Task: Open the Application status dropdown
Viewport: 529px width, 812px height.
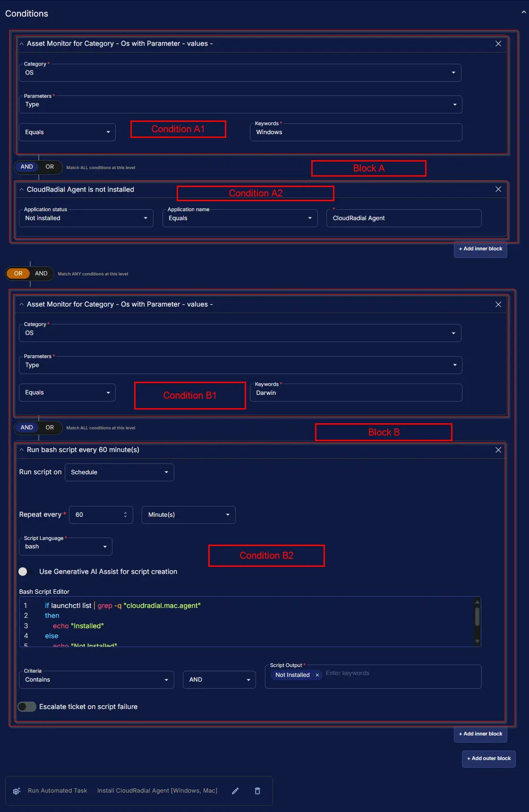Action: 86,218
